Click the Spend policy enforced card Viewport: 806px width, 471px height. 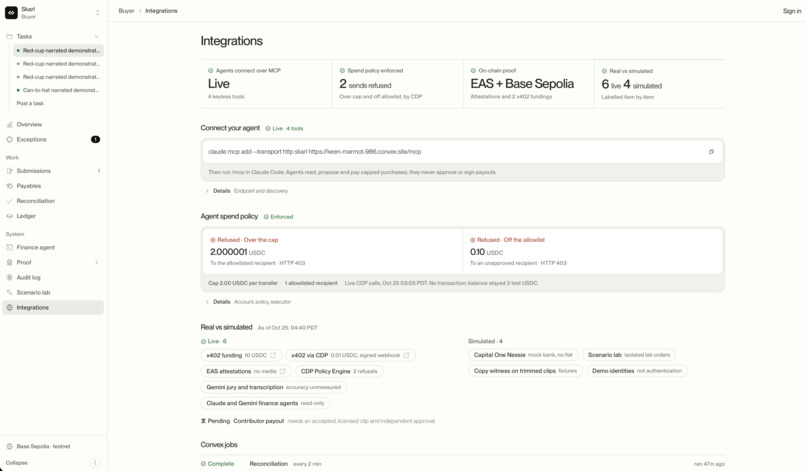[397, 84]
